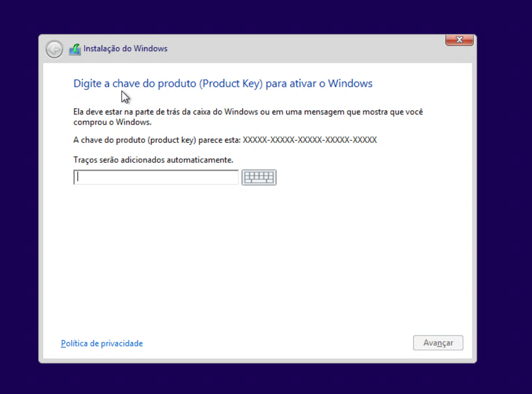Focus the product key input field
Viewport: 532px width, 394px height.
(x=156, y=177)
